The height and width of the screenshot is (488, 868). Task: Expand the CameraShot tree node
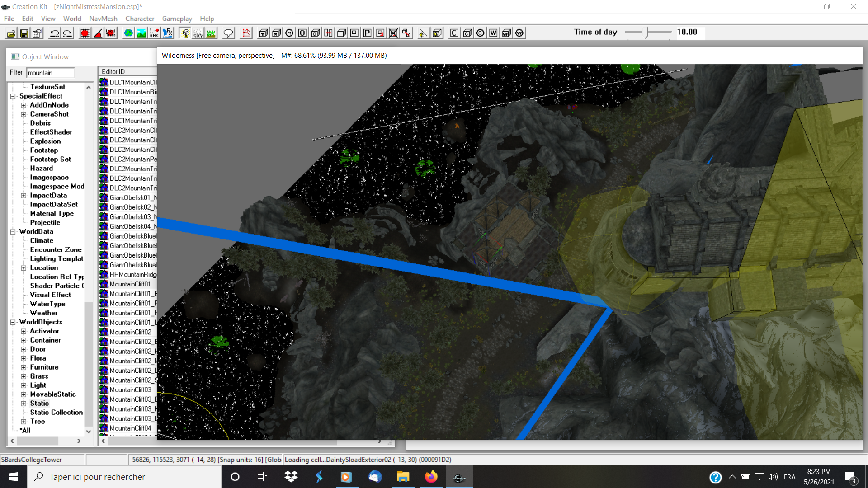24,114
